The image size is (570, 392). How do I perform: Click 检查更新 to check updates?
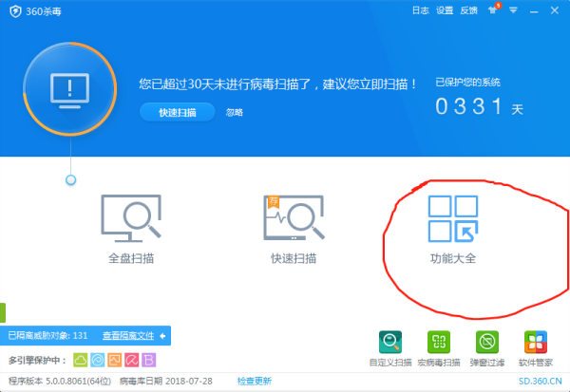pos(255,382)
